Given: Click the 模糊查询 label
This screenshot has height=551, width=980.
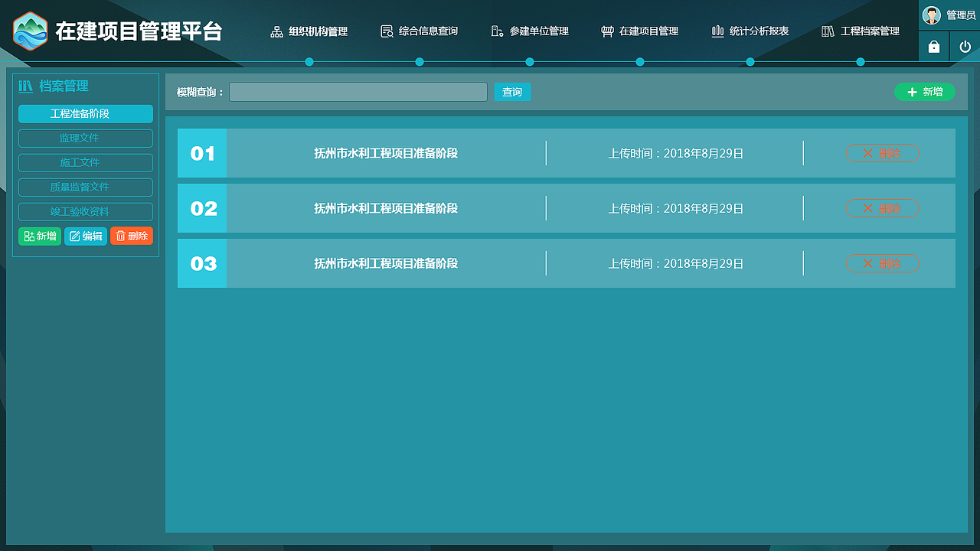Looking at the screenshot, I should coord(200,92).
